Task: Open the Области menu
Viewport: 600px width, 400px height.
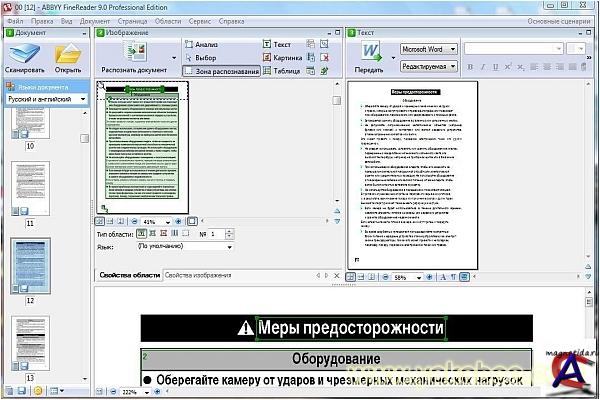Action: click(167, 20)
